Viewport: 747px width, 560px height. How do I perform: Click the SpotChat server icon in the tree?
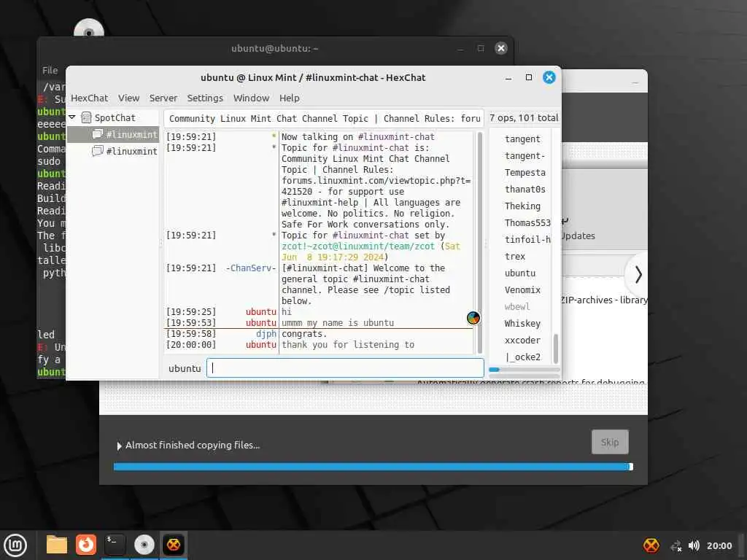[86, 117]
